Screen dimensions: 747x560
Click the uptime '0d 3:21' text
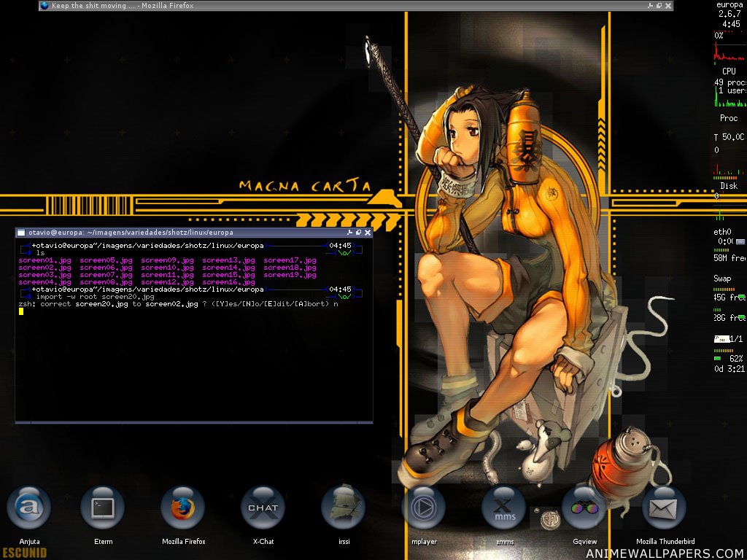(729, 368)
